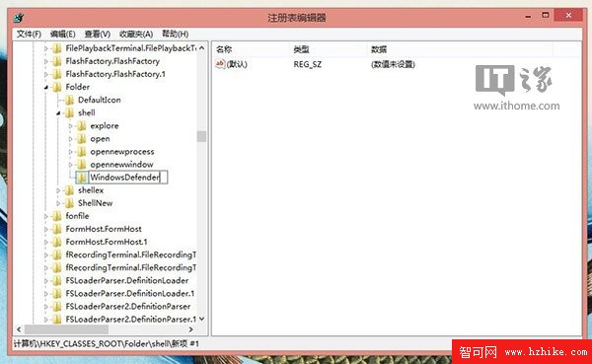Click tree horizontal scrollbar right arrow

pyautogui.click(x=191, y=329)
